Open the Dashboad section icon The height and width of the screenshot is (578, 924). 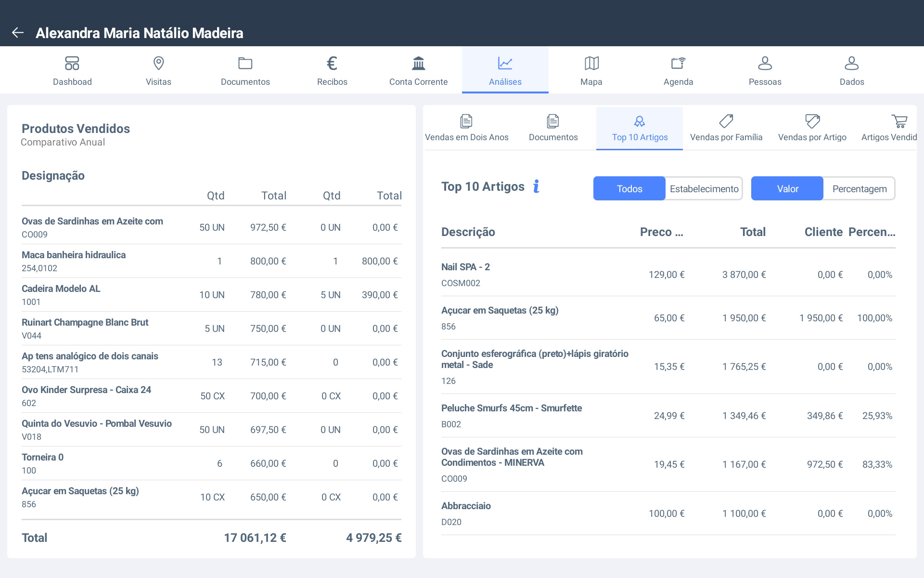72,64
